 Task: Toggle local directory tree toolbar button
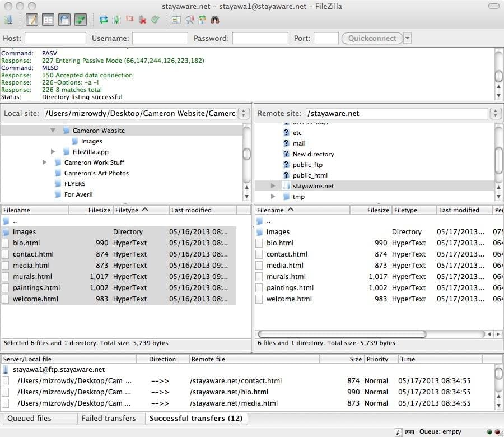click(x=48, y=20)
